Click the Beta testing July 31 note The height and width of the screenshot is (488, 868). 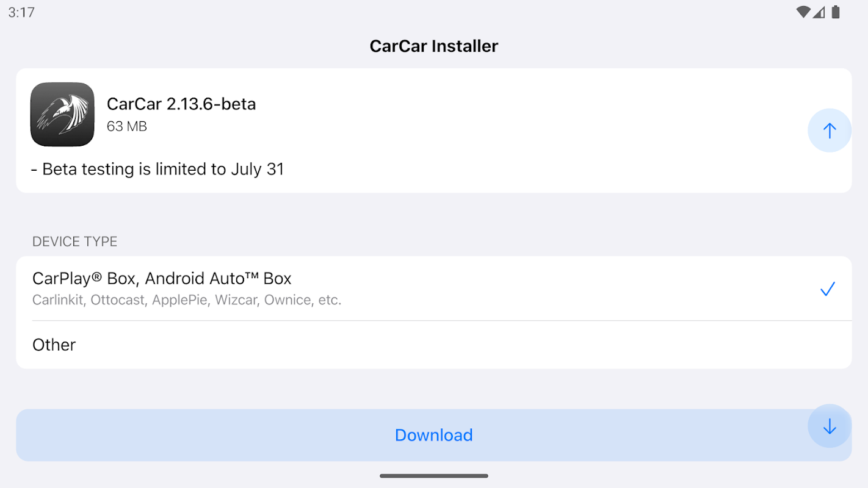157,169
